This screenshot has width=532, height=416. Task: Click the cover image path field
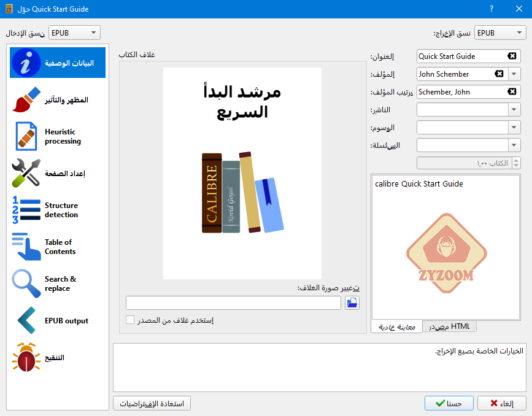click(233, 302)
